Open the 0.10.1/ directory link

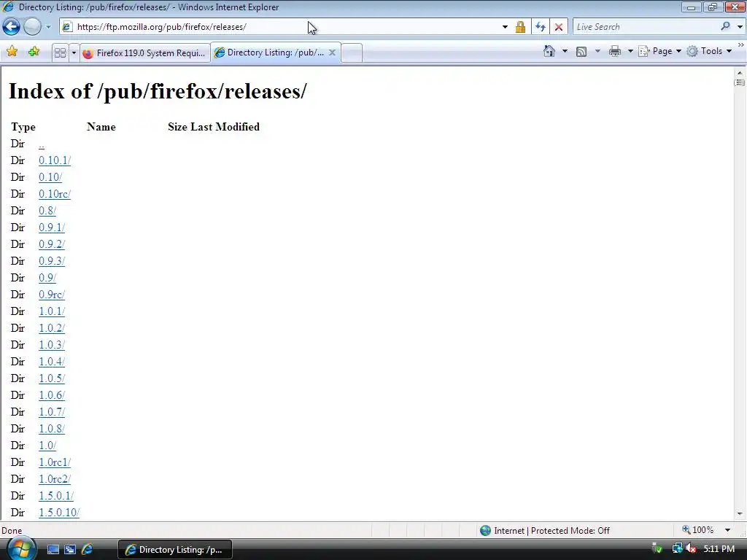pos(55,160)
